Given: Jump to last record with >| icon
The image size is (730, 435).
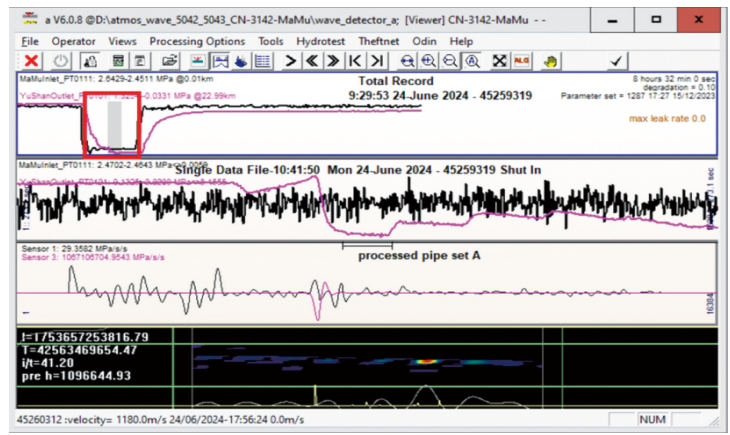Looking at the screenshot, I should coord(376,60).
